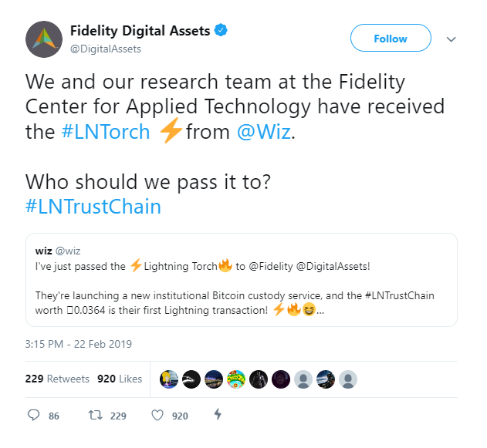487x448 pixels.
Task: Open the #LNTorch hashtag
Action: click(x=106, y=132)
